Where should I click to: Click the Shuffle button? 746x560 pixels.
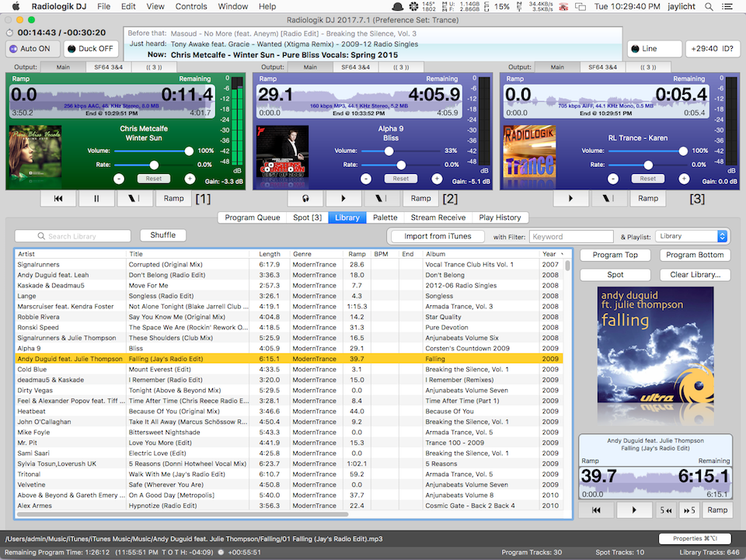[162, 235]
